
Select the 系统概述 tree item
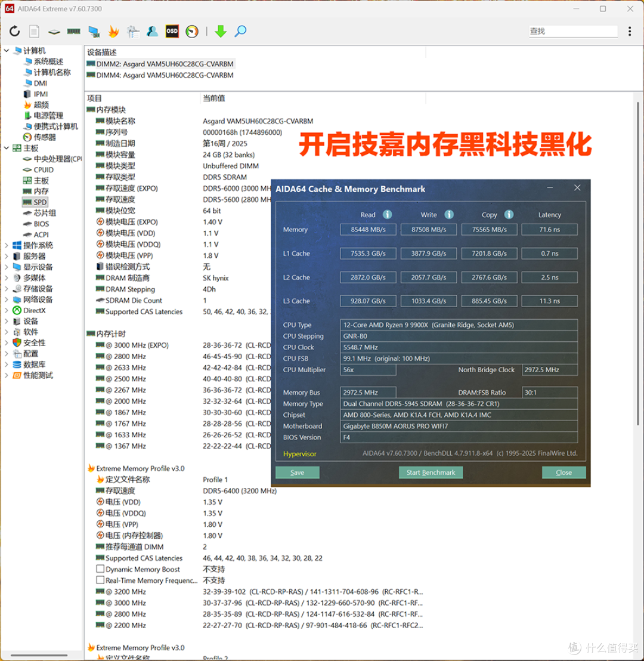tap(44, 61)
